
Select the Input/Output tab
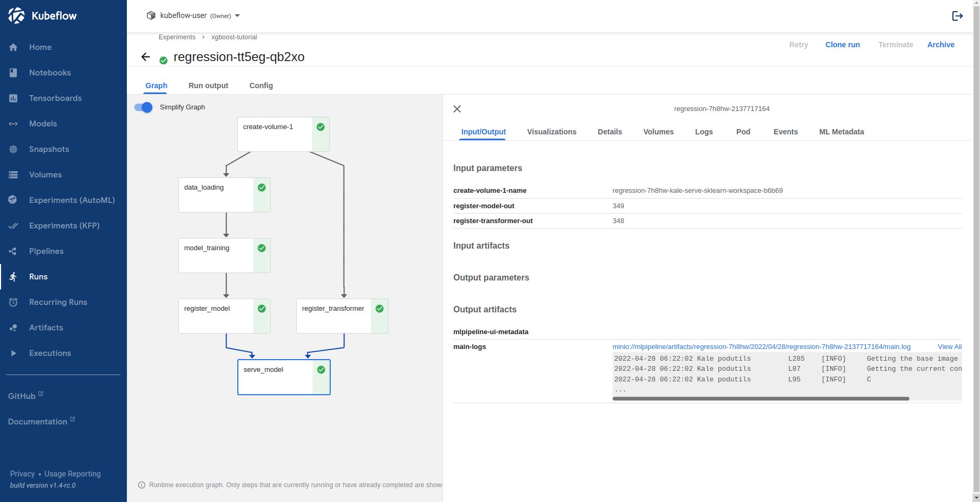pyautogui.click(x=484, y=132)
